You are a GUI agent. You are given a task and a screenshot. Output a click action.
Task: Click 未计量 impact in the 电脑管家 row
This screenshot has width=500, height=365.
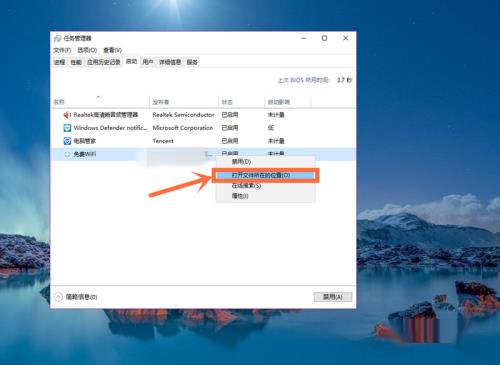pos(276,141)
